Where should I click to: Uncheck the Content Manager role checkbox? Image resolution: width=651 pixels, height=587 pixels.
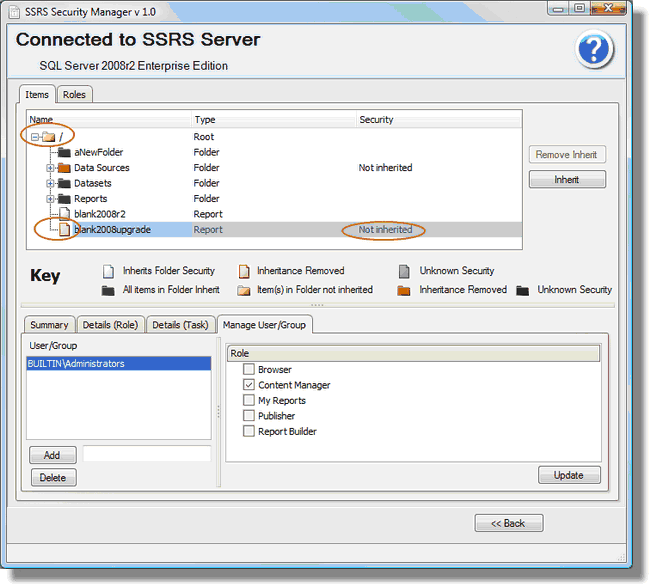point(249,385)
